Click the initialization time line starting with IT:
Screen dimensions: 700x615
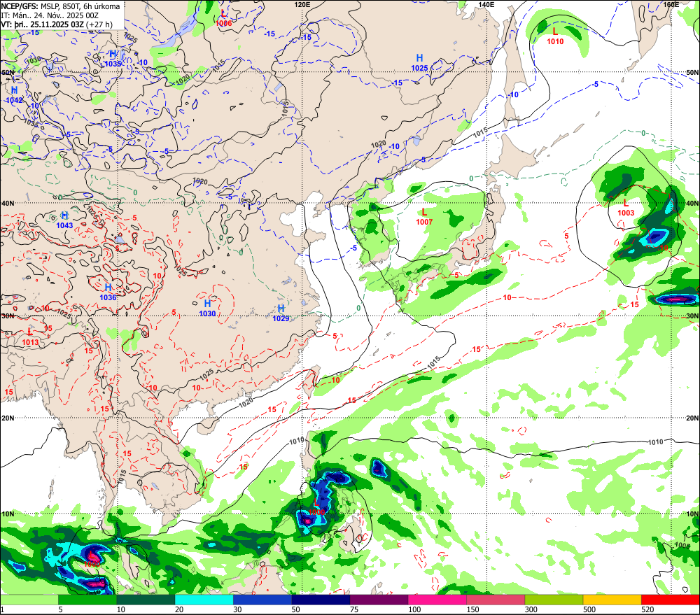(50, 15)
